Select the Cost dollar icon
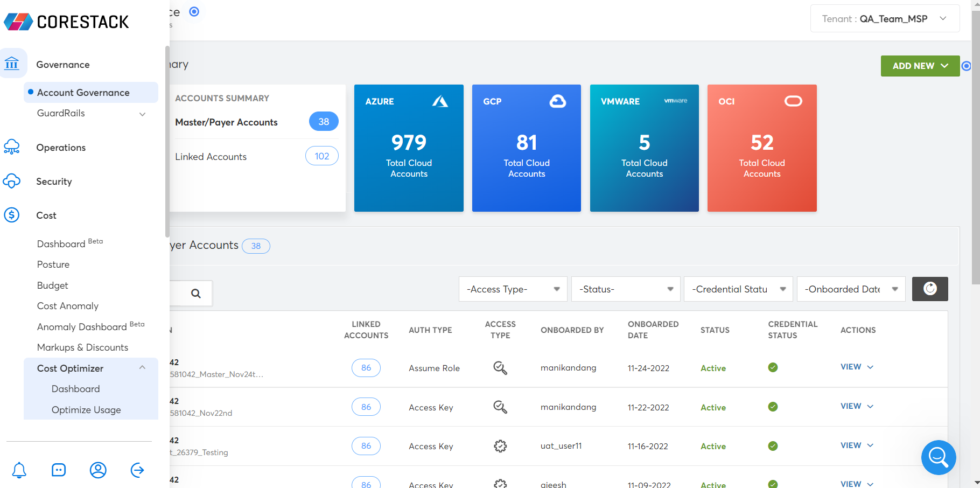 point(12,215)
